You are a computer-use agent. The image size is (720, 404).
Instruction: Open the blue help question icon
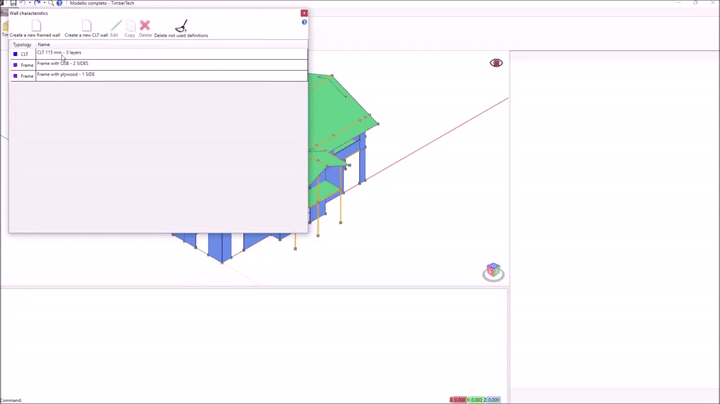click(x=304, y=22)
